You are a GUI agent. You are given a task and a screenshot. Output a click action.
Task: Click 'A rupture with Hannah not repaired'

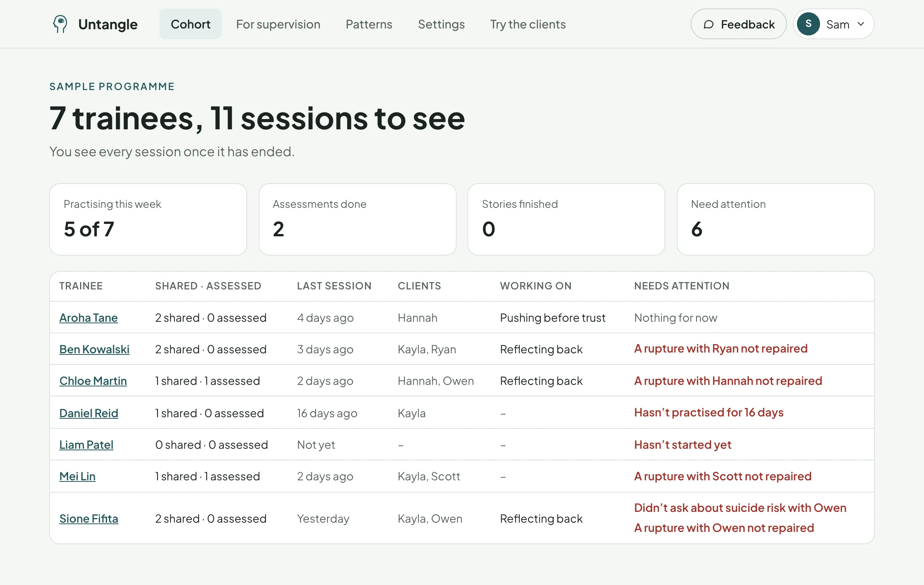(x=728, y=381)
